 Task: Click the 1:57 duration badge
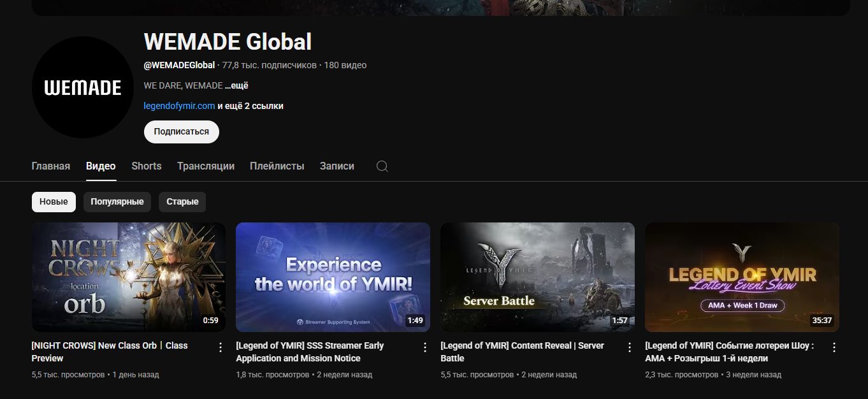coord(619,321)
